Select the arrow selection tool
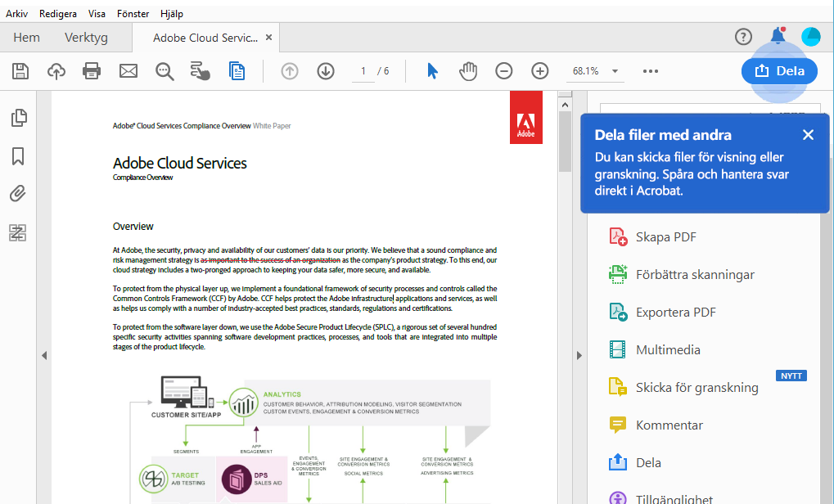This screenshot has width=834, height=504. click(x=432, y=71)
